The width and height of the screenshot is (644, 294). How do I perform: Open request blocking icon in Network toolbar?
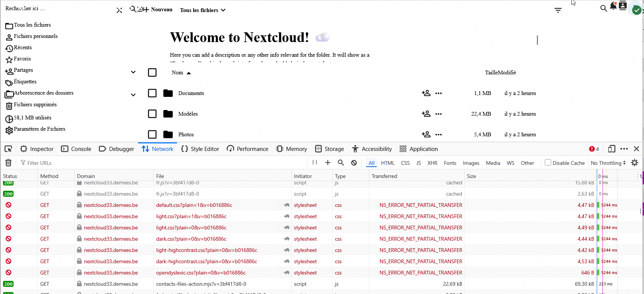click(x=354, y=163)
